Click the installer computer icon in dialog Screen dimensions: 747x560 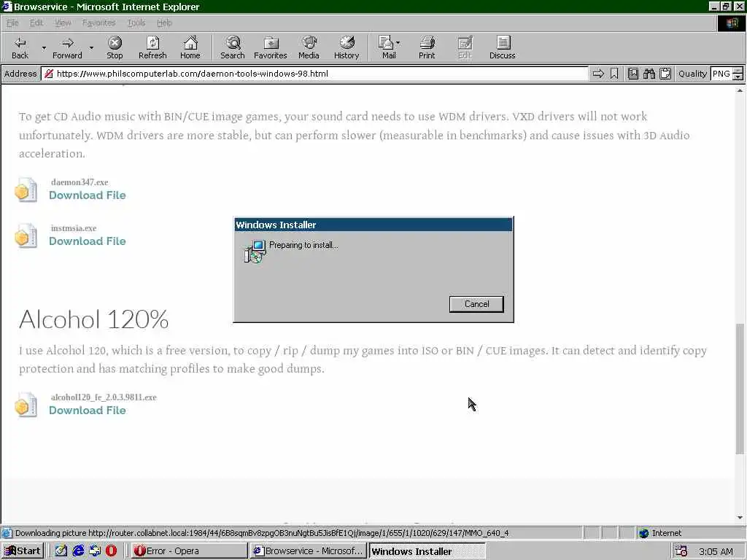coord(255,251)
